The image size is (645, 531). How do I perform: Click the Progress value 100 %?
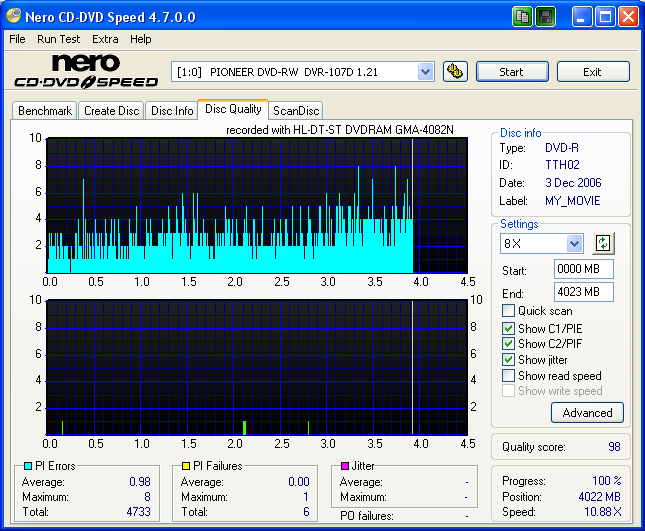pyautogui.click(x=607, y=480)
